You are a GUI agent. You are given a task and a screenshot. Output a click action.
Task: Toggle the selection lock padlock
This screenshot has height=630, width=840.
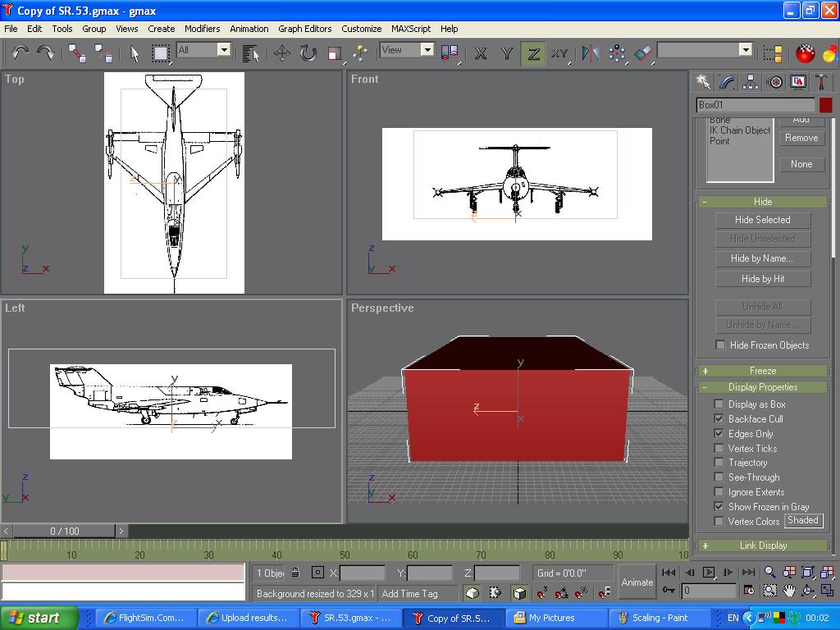pos(295,573)
